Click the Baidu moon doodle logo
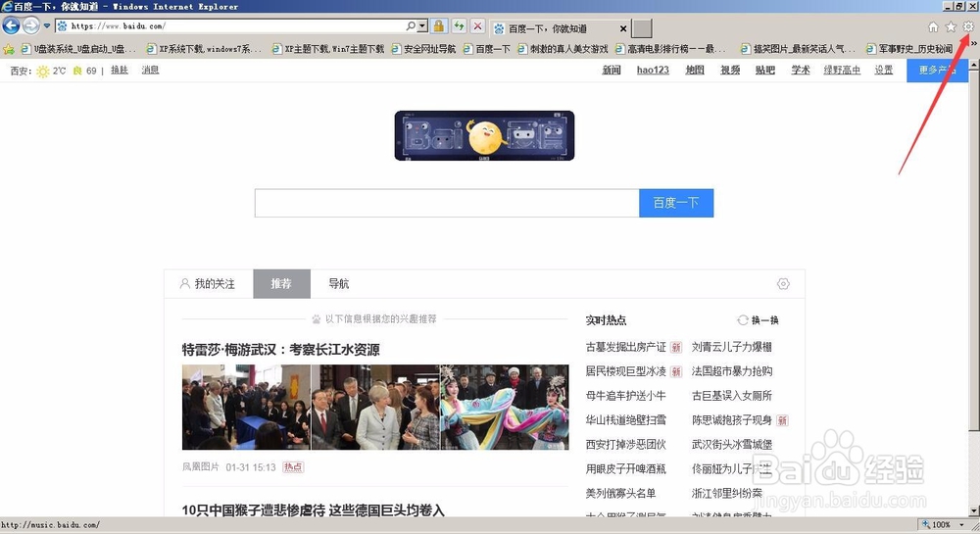 click(x=484, y=135)
